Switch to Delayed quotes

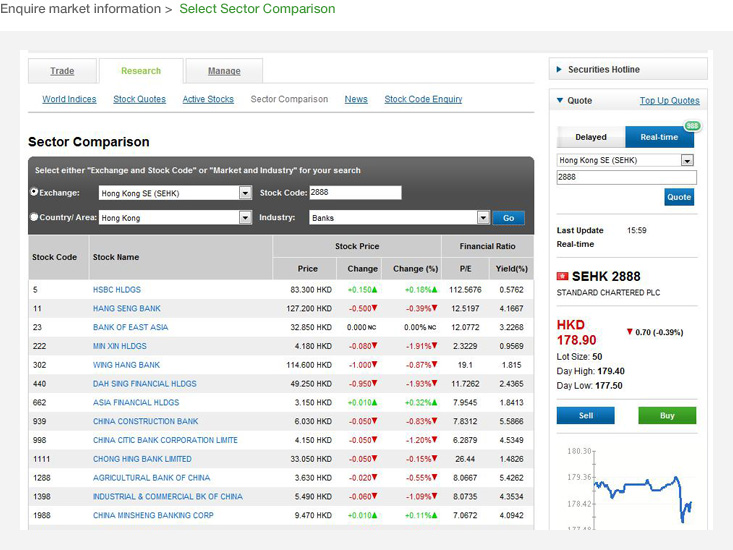[x=591, y=137]
